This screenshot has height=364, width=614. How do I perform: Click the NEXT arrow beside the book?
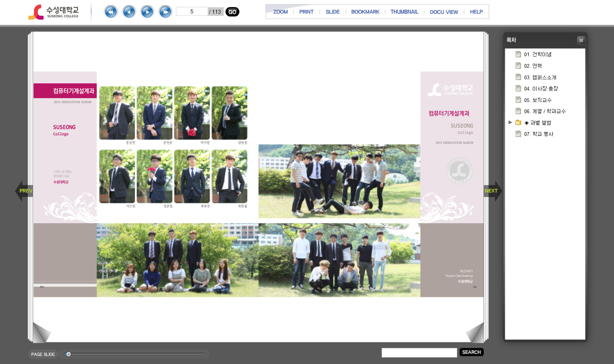(x=492, y=191)
